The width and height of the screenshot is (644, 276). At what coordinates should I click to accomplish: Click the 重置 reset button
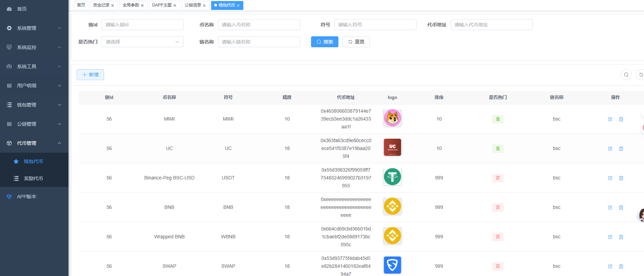[x=356, y=42]
